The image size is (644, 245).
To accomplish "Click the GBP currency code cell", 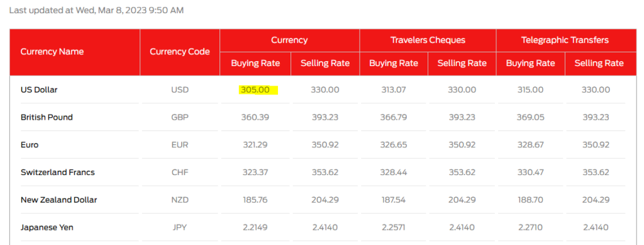I will [x=179, y=117].
